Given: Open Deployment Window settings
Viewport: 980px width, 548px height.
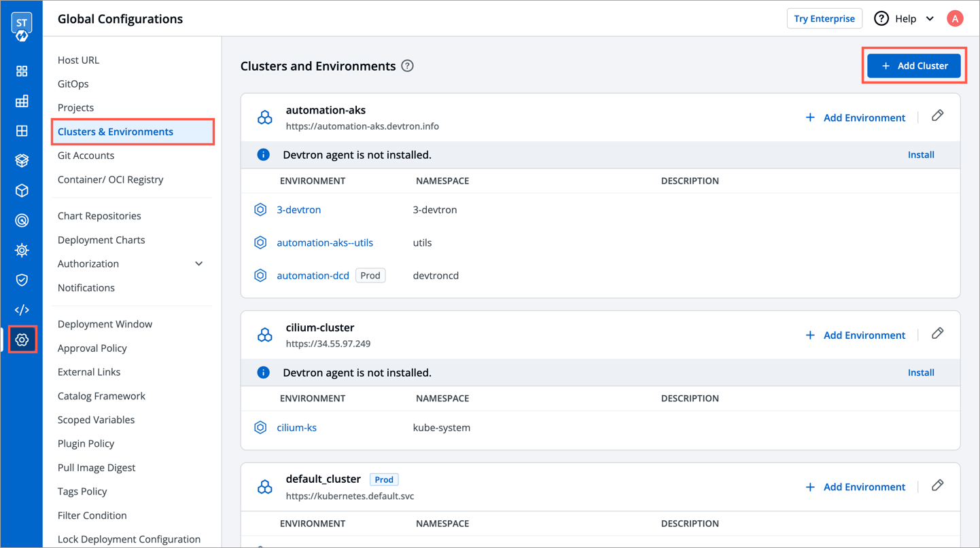Looking at the screenshot, I should click(105, 324).
